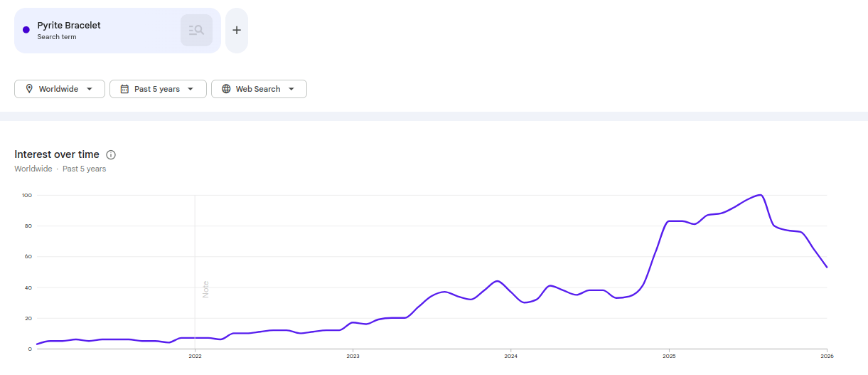Select the 2023 label on the time axis
The height and width of the screenshot is (375, 868).
tap(353, 355)
